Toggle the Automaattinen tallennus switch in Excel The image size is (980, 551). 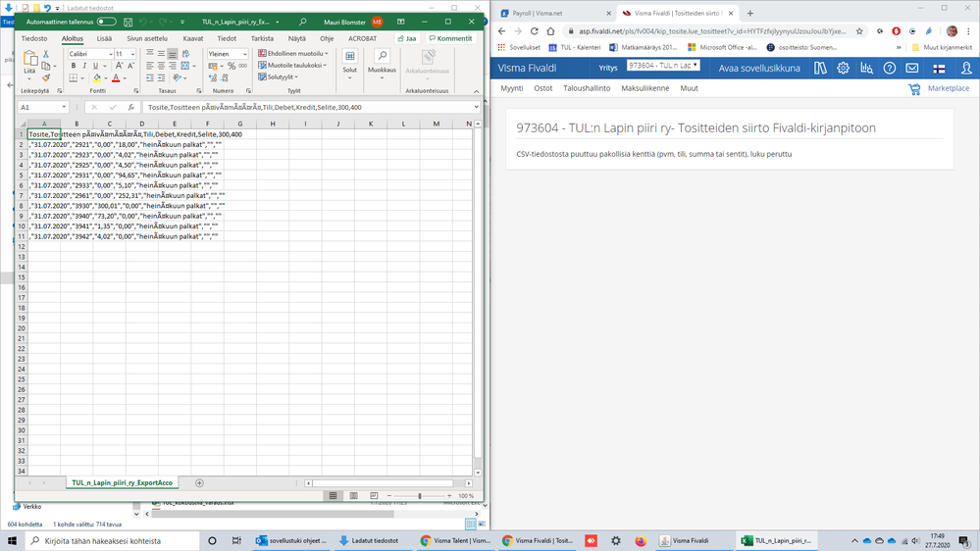point(106,22)
